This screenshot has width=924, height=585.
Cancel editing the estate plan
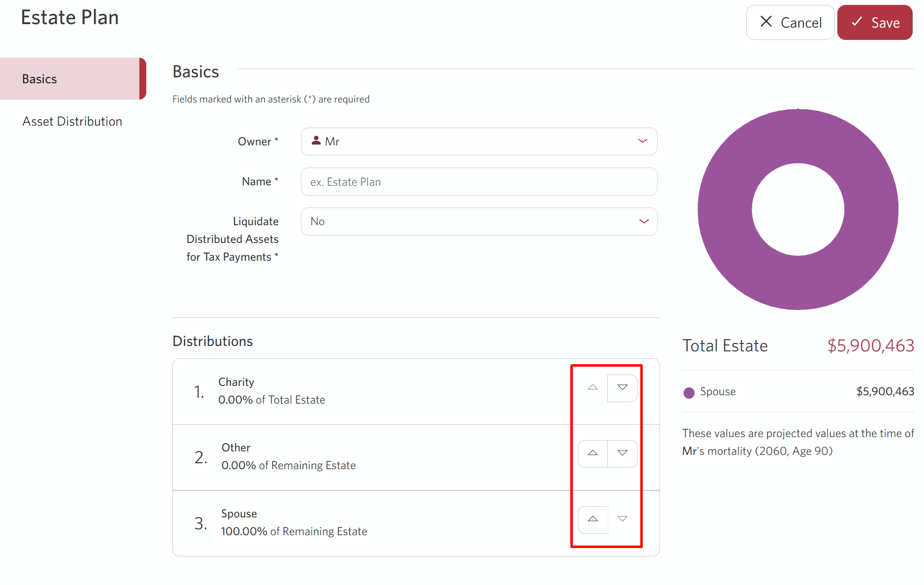tap(790, 23)
